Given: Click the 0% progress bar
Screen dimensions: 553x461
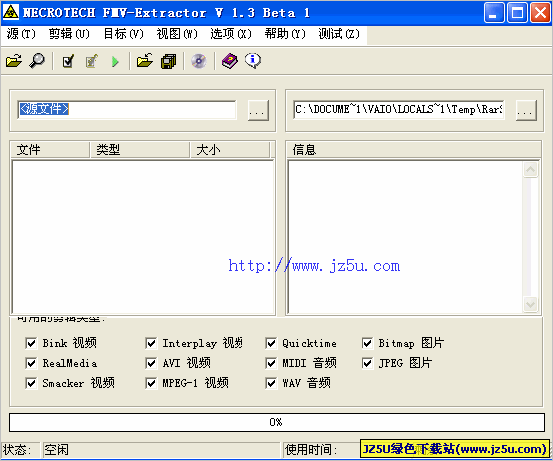Looking at the screenshot, I should 277,422.
